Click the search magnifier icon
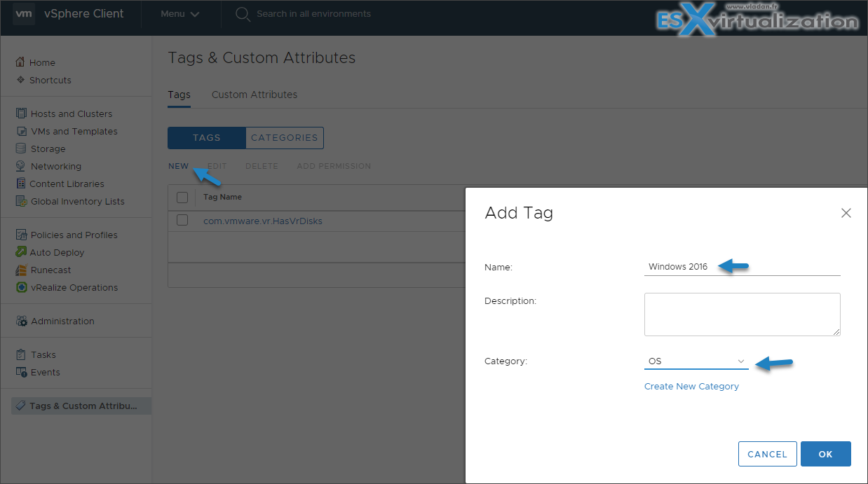 tap(243, 14)
